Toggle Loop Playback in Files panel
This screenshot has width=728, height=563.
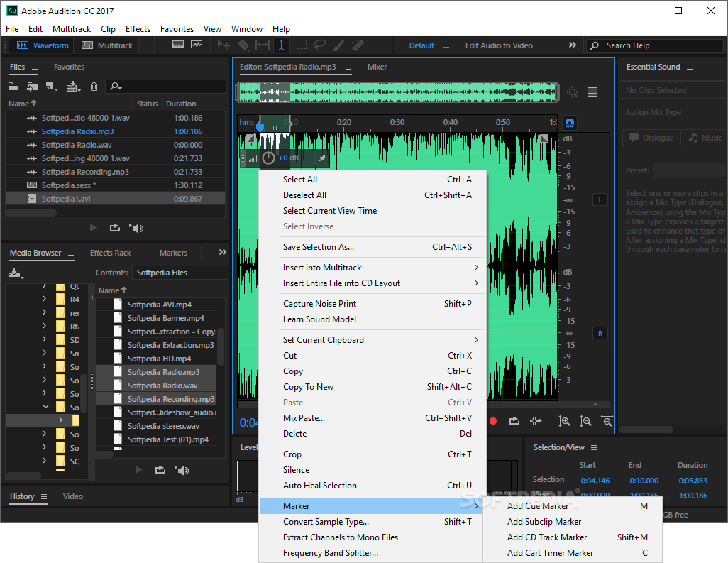(115, 228)
